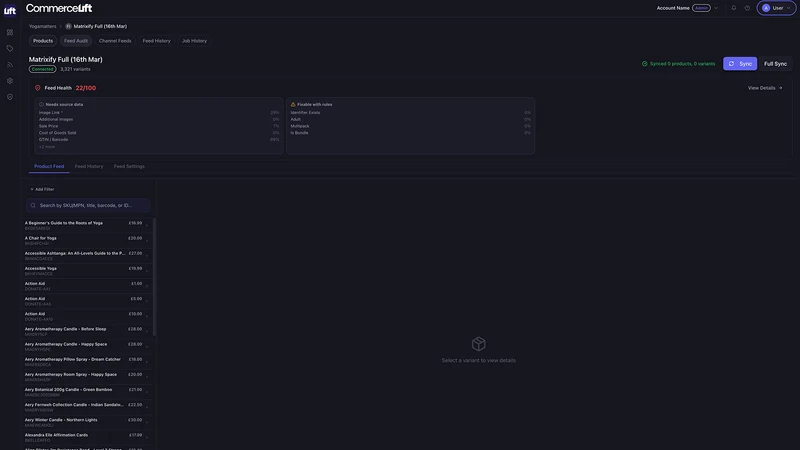Click the user avatar circle

coord(766,8)
